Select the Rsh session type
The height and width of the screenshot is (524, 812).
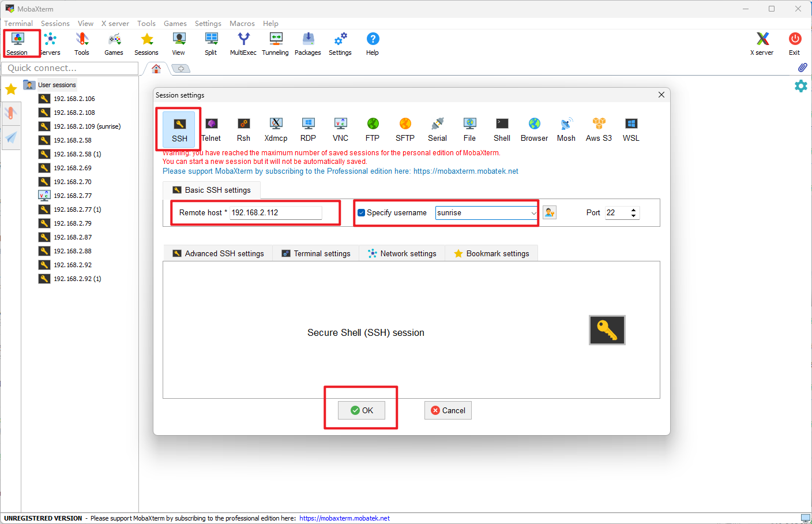coord(243,130)
